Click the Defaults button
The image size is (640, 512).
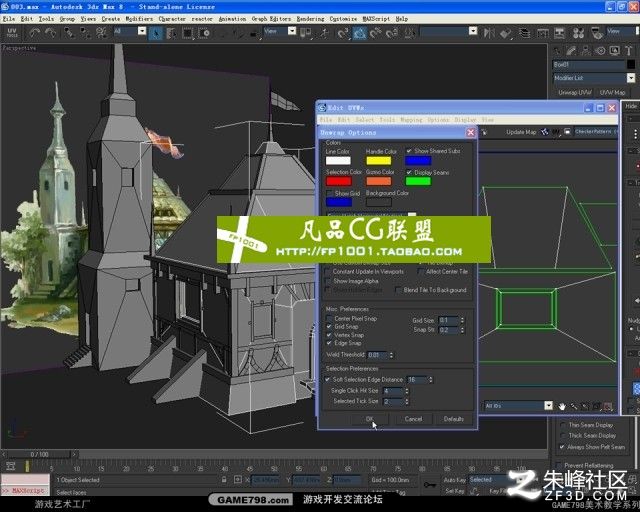tap(453, 419)
